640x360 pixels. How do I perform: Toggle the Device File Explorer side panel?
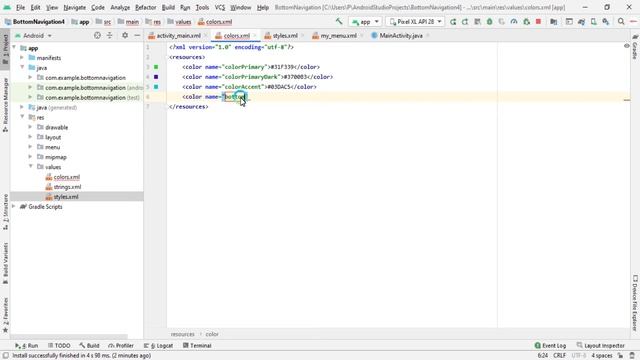635,302
